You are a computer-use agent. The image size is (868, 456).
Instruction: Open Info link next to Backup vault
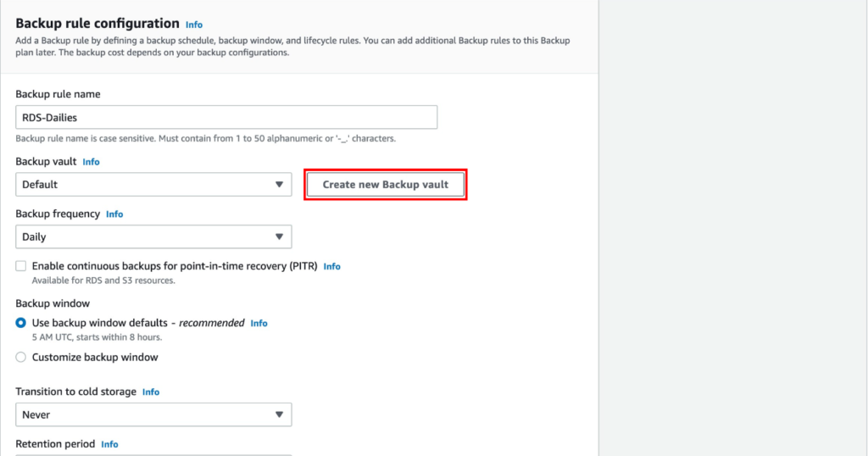pyautogui.click(x=91, y=162)
